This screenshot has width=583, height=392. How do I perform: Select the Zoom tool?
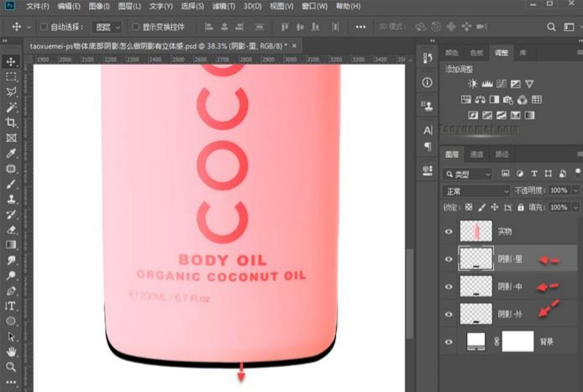(x=11, y=367)
